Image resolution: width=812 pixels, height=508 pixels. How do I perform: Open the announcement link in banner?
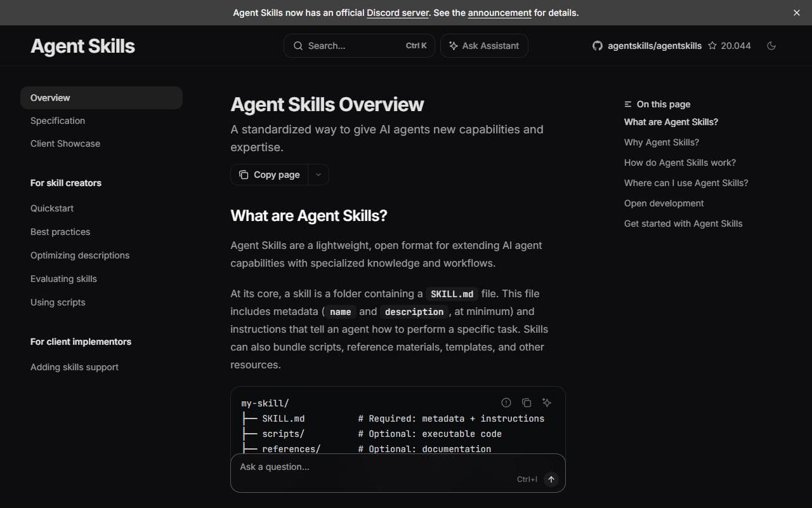pos(500,13)
